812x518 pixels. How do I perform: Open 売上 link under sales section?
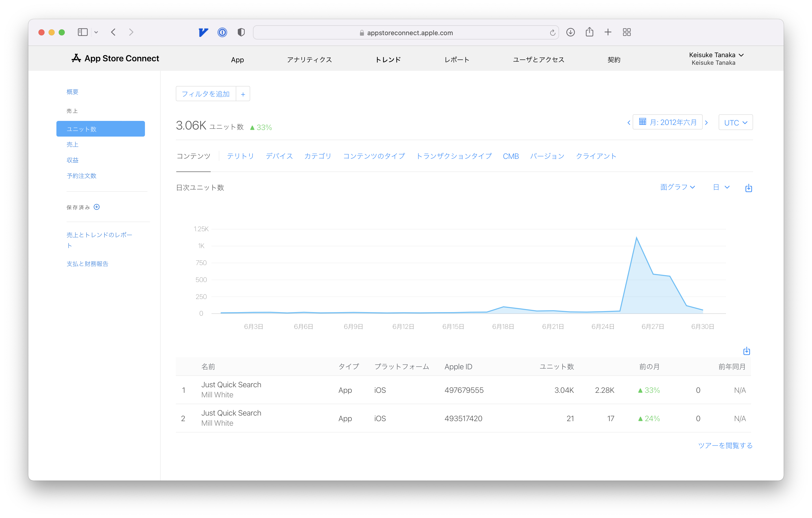click(x=73, y=144)
